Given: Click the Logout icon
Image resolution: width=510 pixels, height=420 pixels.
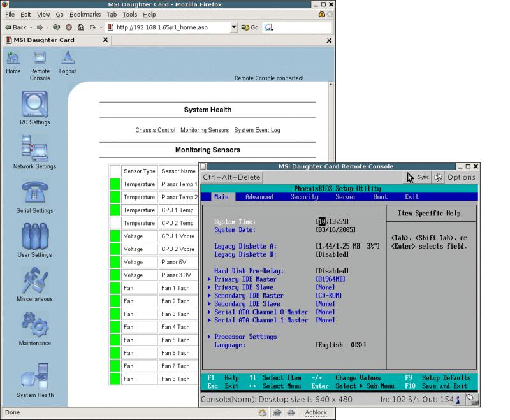Looking at the screenshot, I should click(68, 59).
